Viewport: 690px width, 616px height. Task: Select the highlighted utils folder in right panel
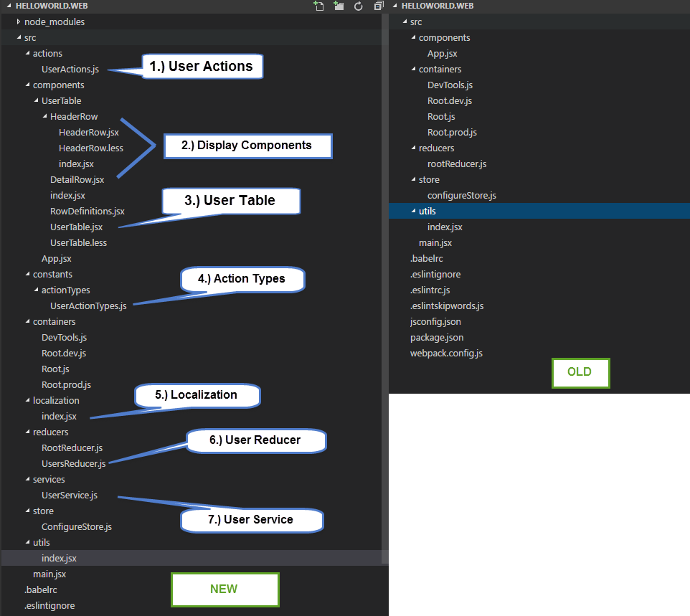(x=427, y=211)
